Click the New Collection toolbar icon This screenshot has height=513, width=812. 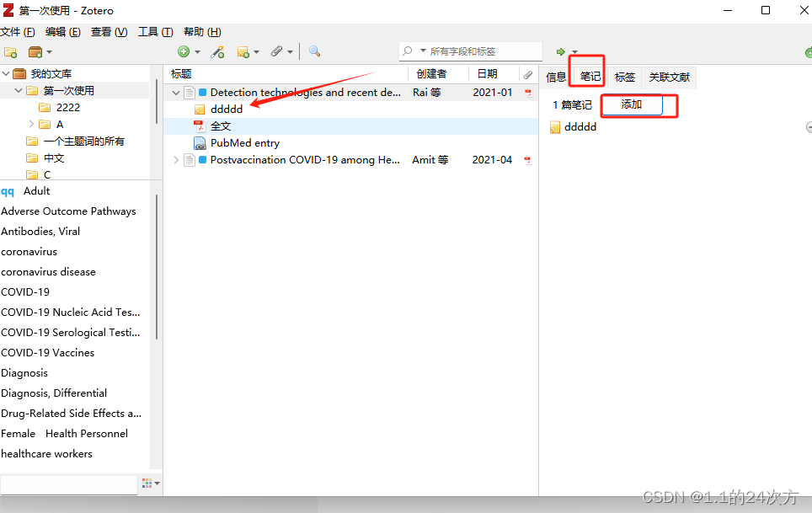pyautogui.click(x=10, y=51)
